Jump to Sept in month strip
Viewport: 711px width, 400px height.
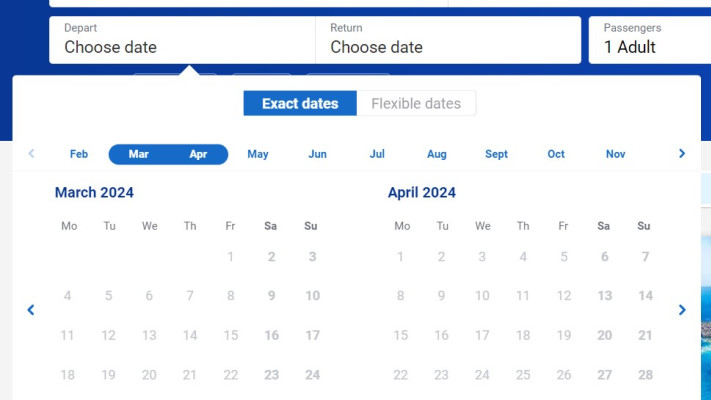pos(496,154)
